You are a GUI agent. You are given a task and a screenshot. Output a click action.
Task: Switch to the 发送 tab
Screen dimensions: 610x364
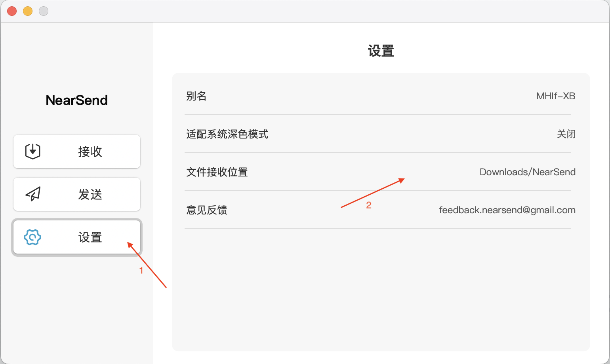[77, 194]
